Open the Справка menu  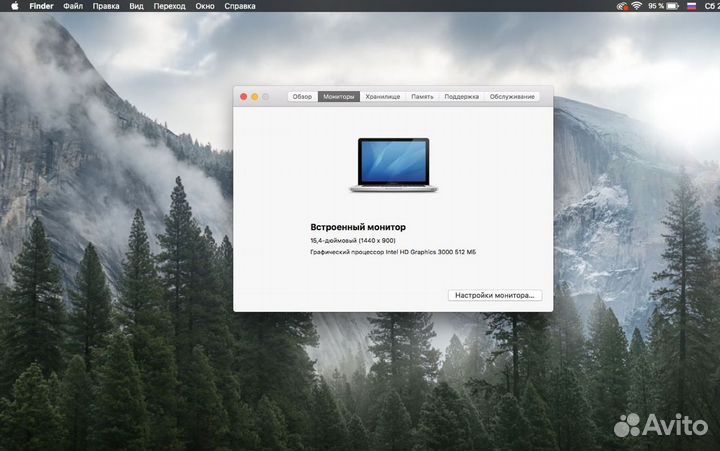coord(240,6)
